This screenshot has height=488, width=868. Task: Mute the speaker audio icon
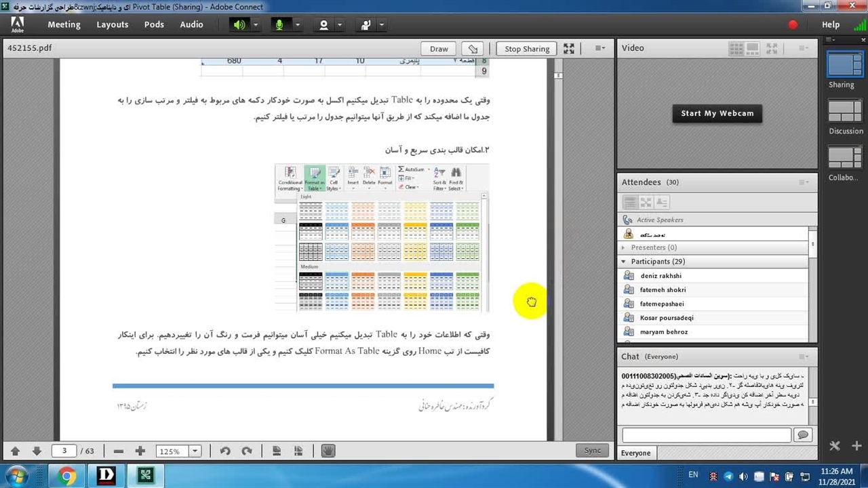[x=239, y=25]
